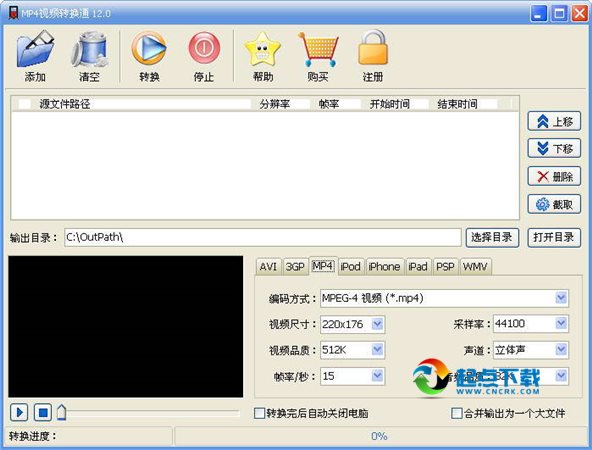This screenshot has height=450, width=592.
Task: Move item down with 下移 button
Action: point(554,148)
